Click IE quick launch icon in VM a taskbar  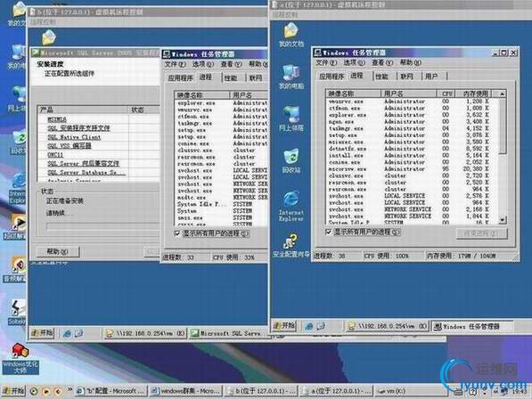click(309, 327)
